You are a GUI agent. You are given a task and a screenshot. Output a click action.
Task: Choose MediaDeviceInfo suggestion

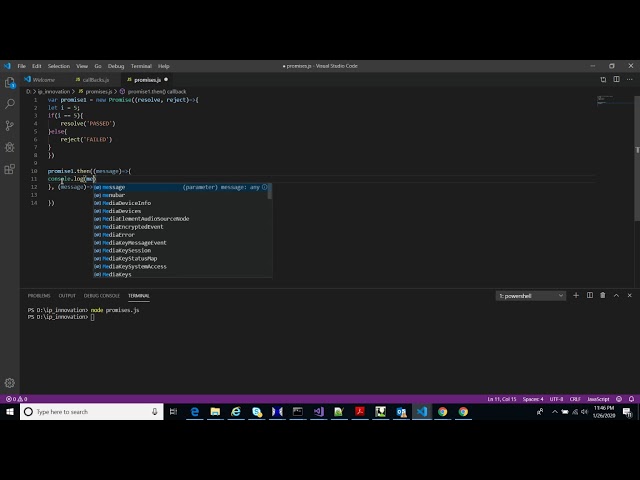182,203
